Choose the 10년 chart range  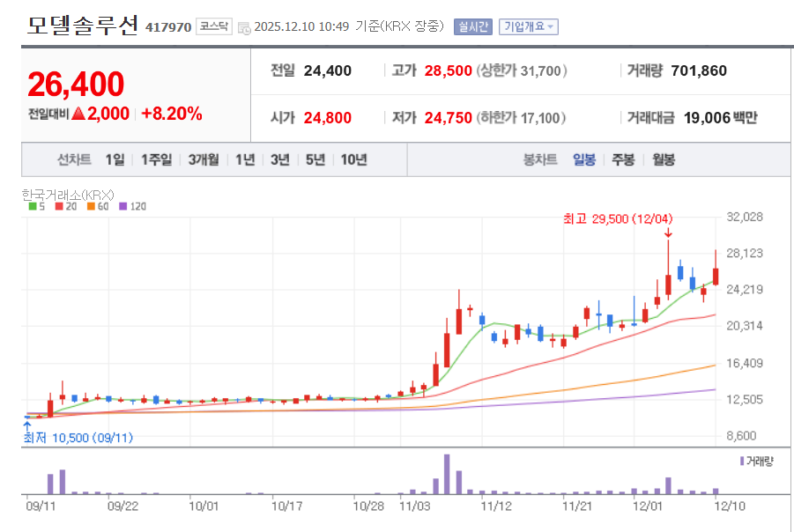click(353, 159)
